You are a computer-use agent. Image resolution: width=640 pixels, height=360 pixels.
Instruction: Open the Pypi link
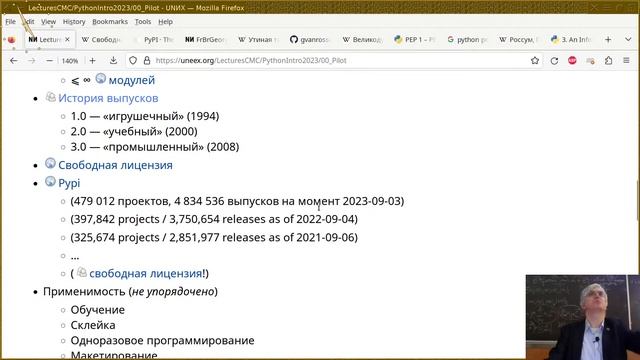tap(69, 183)
